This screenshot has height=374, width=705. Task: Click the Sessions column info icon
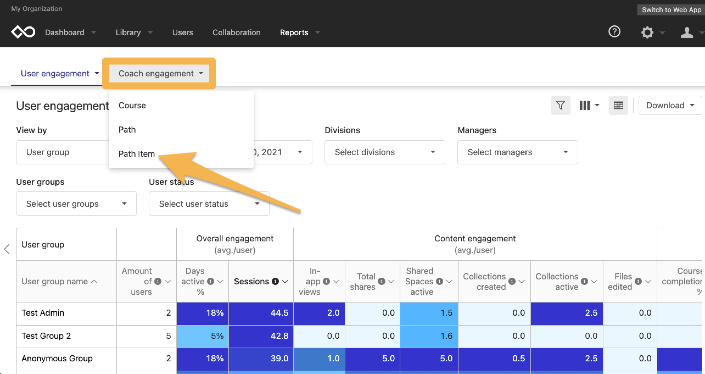coord(275,281)
